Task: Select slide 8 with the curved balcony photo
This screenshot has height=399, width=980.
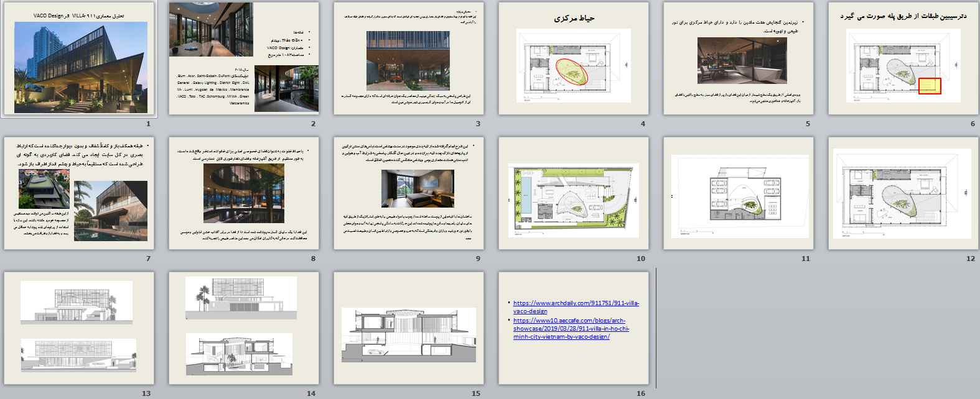Action: click(x=244, y=193)
